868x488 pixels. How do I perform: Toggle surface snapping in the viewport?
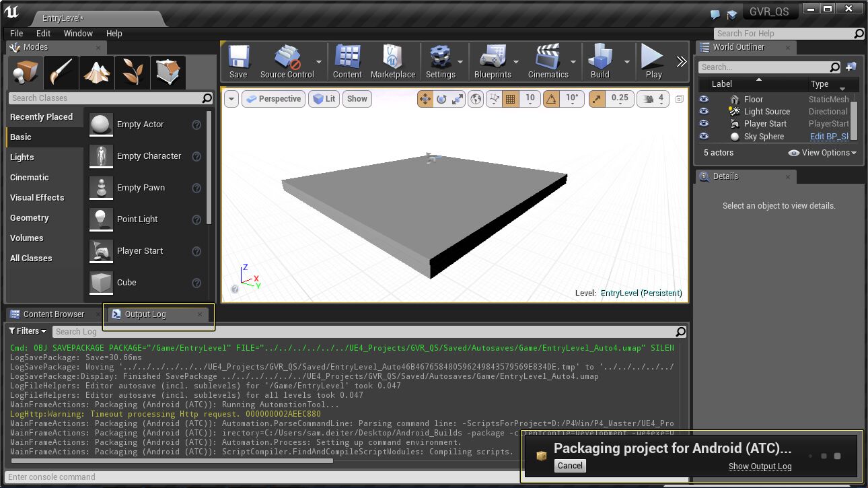495,99
